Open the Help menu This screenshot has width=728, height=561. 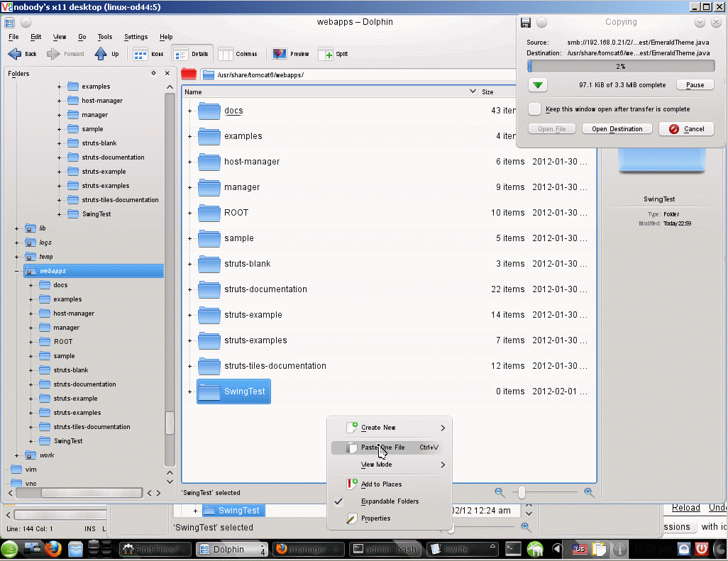tap(166, 37)
